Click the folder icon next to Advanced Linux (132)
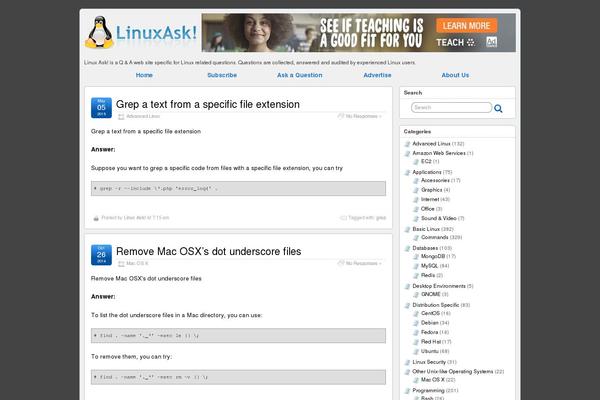The image size is (600, 400). click(408, 144)
